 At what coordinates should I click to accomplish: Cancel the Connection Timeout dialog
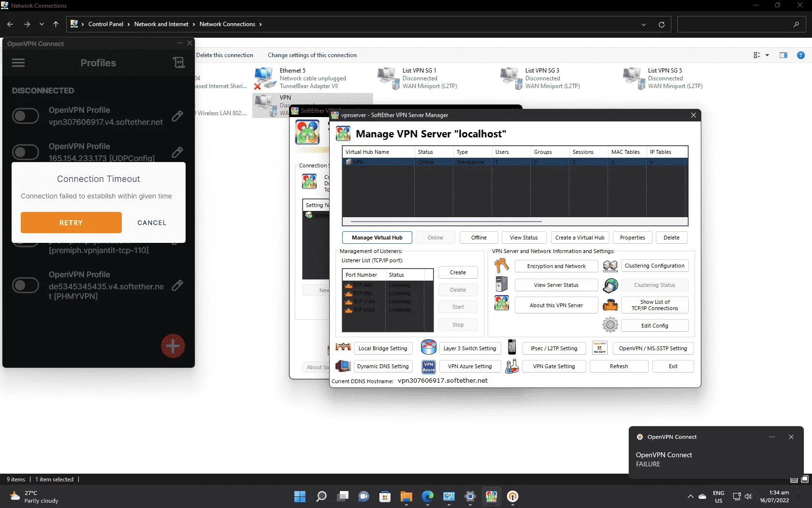tap(152, 223)
